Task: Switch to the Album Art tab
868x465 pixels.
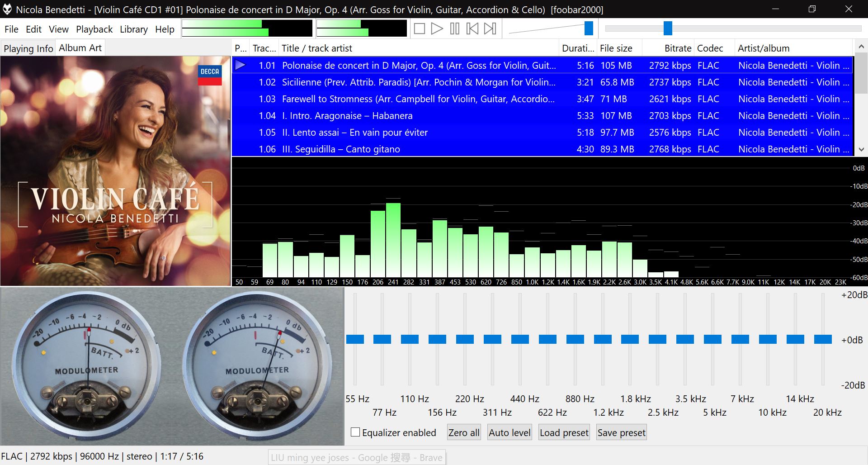Action: 80,48
